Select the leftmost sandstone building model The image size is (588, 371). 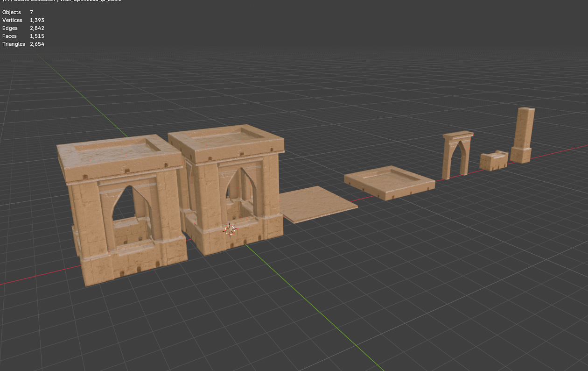pos(122,210)
